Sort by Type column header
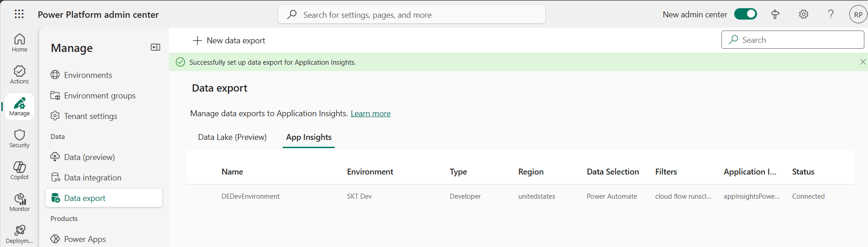The width and height of the screenshot is (868, 247). coord(458,172)
